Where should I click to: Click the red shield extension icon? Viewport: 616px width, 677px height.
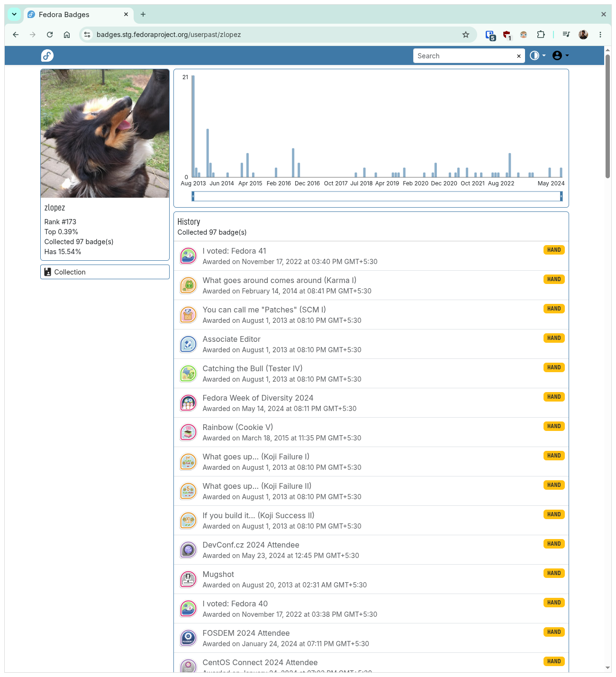click(x=507, y=35)
